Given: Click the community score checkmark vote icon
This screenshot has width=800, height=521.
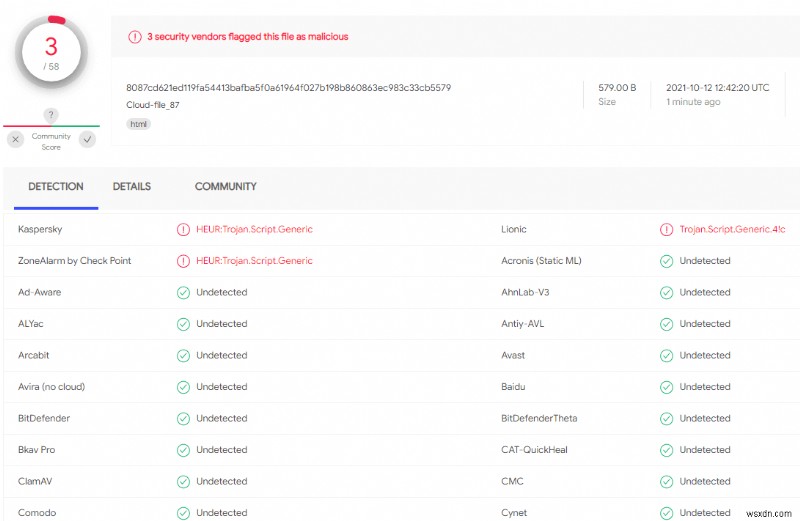Looking at the screenshot, I should 87,140.
